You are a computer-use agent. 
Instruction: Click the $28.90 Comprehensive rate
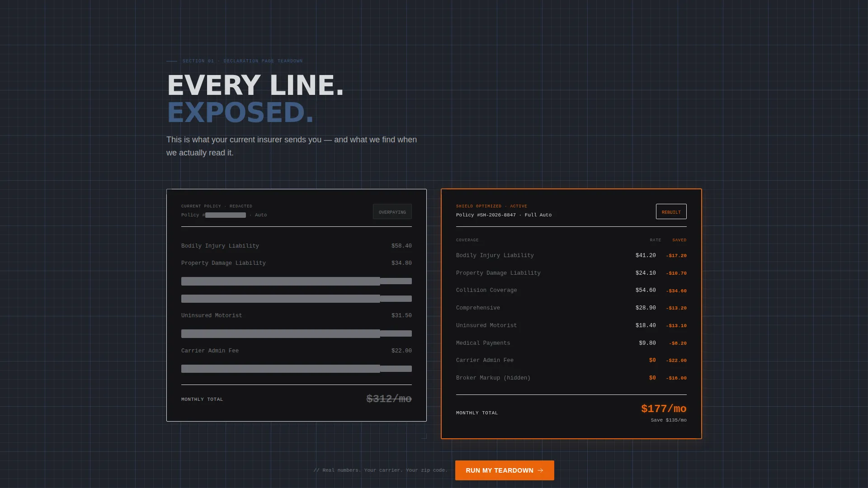[646, 308]
